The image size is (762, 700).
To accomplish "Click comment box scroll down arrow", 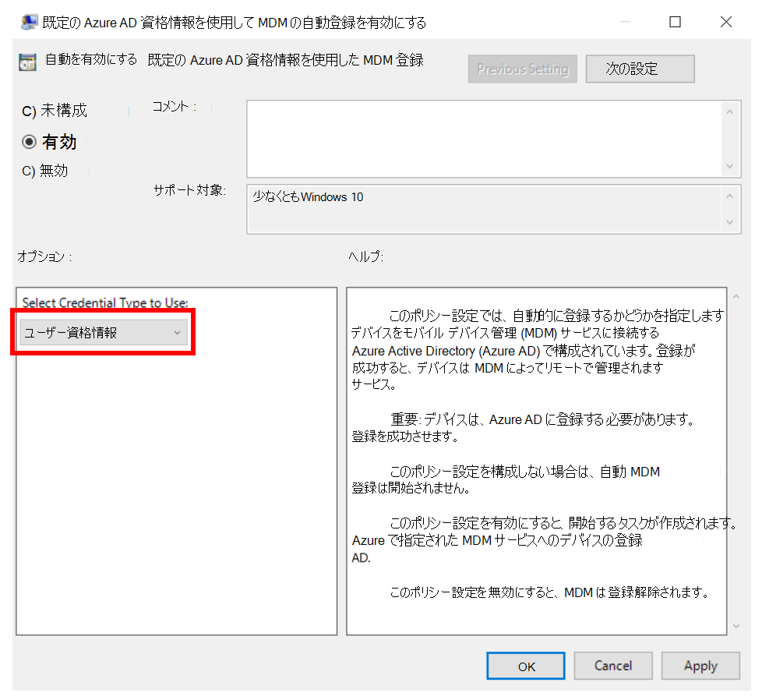I will (x=730, y=166).
